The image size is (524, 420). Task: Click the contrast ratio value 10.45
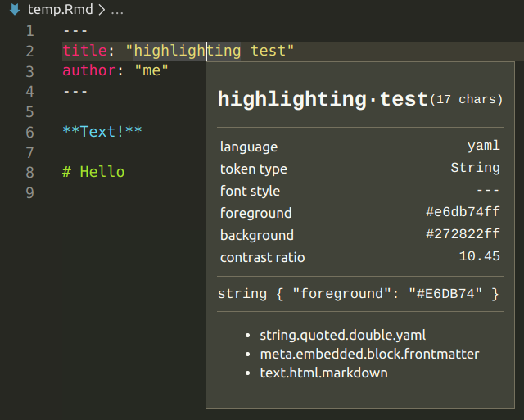click(x=480, y=256)
